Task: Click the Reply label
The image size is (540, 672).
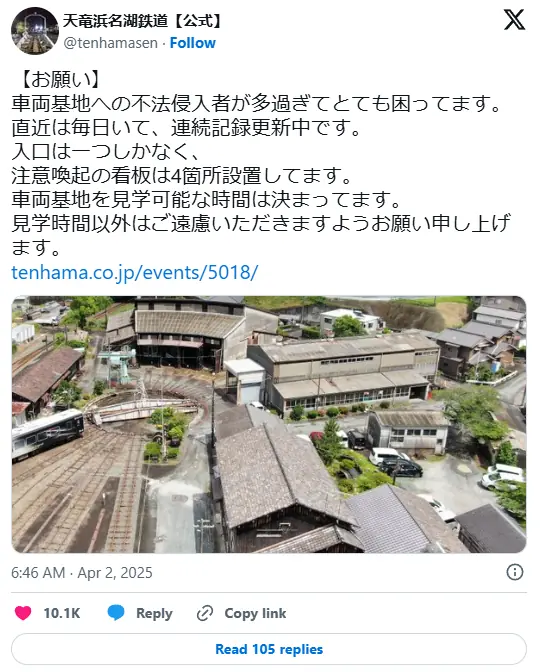Action: pyautogui.click(x=154, y=614)
